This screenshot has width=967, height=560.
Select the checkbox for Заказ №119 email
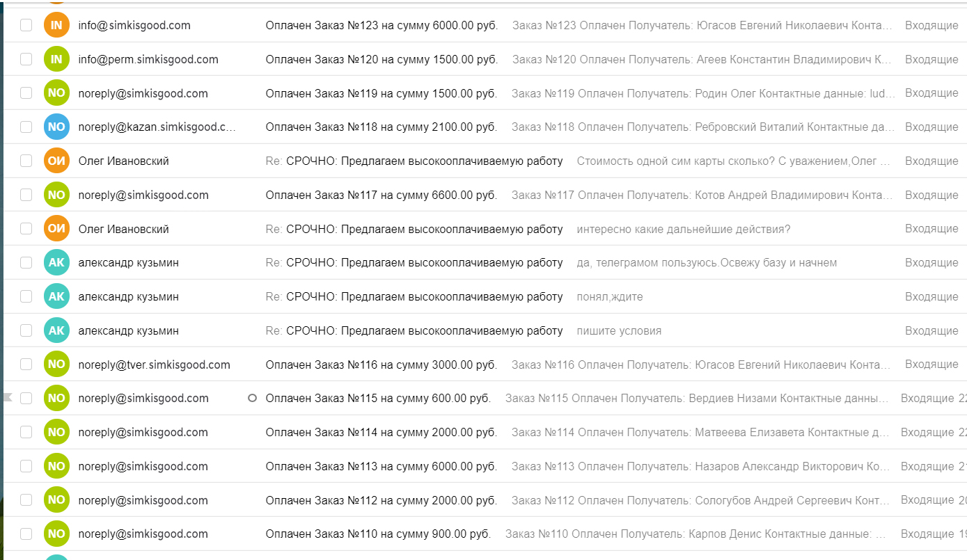pos(26,93)
